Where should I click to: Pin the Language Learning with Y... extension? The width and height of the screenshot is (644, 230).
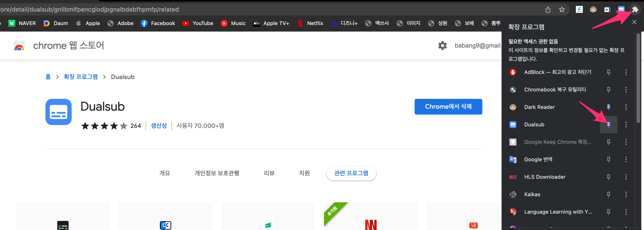[608, 212]
